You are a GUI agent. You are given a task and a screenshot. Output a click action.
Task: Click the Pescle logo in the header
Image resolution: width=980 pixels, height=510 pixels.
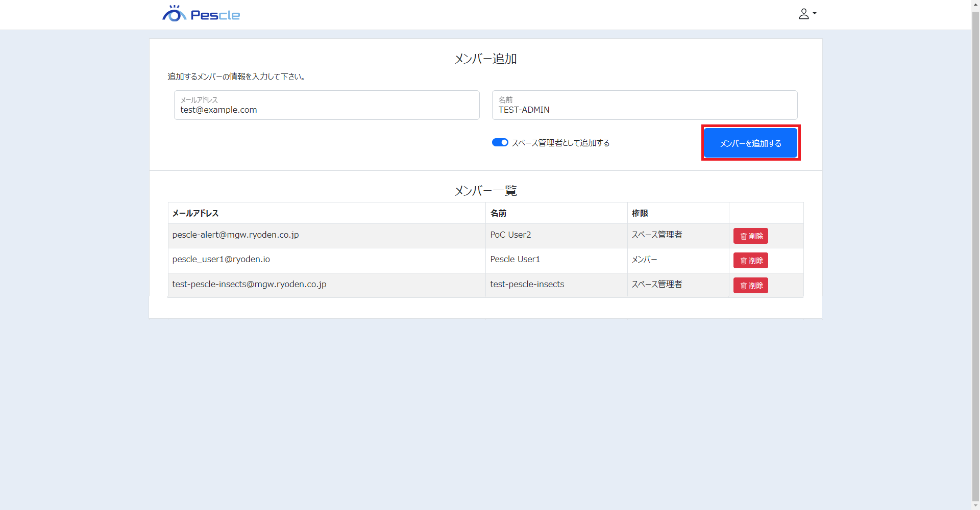(x=201, y=14)
